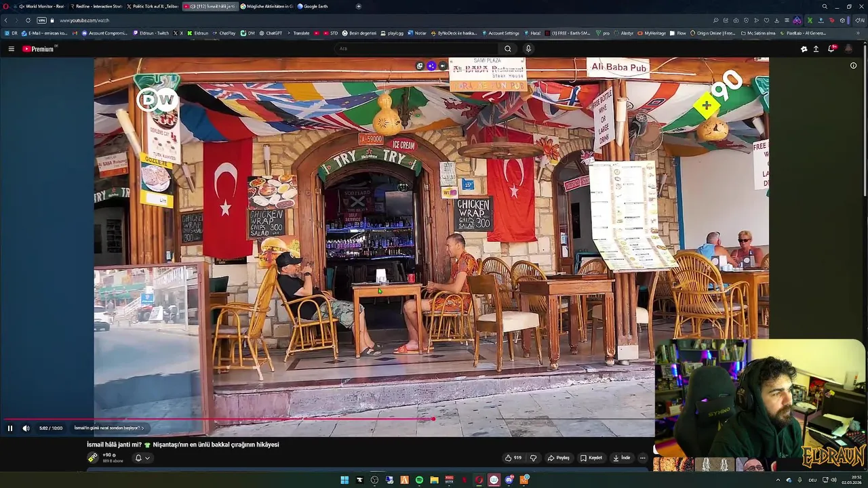This screenshot has width=868, height=488.
Task: Click the Paylaş share button
Action: point(559,457)
